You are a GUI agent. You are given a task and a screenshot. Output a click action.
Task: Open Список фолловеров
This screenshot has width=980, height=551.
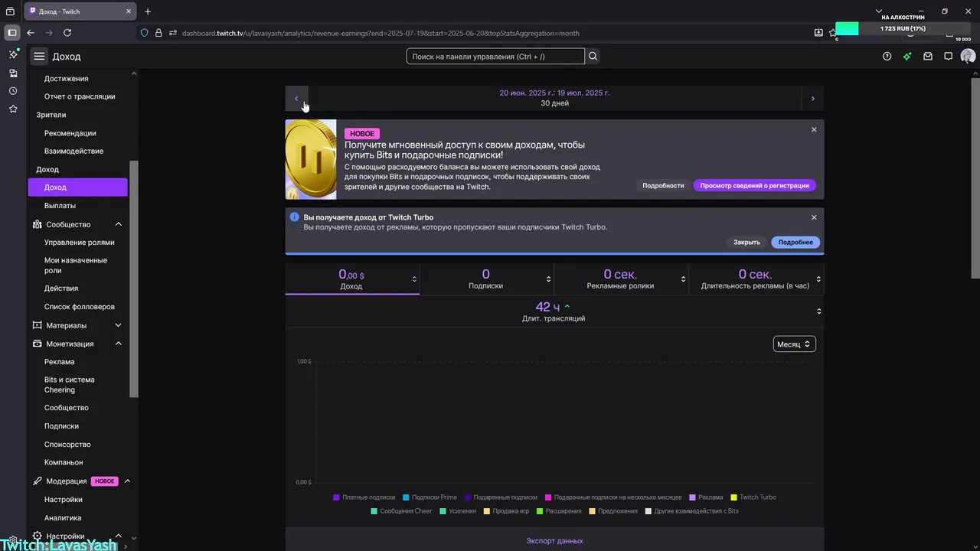(80, 307)
